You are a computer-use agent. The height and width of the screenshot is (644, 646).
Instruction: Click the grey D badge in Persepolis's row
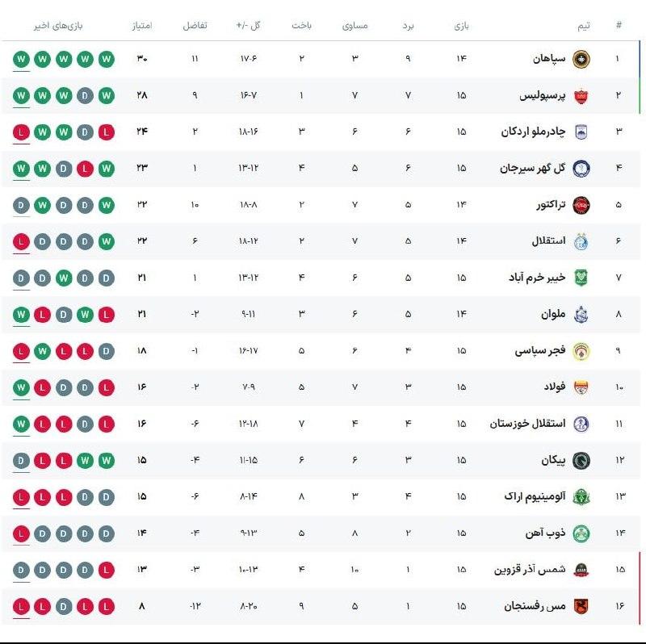[x=85, y=96]
